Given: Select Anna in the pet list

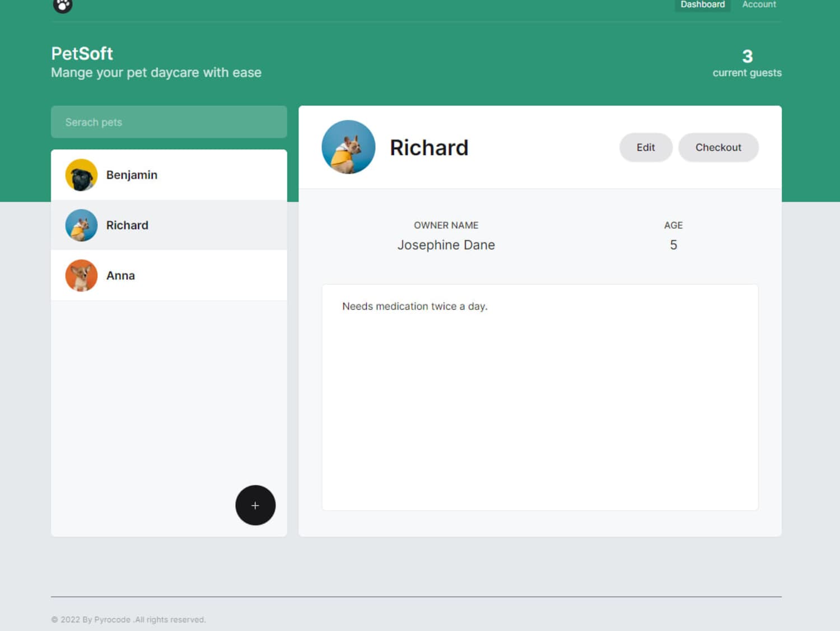Looking at the screenshot, I should coord(169,275).
